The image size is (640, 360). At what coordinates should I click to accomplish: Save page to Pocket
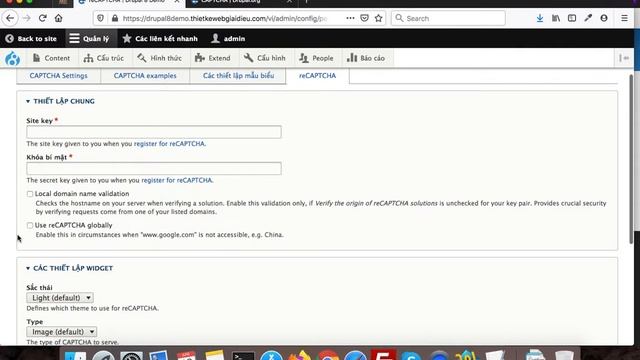pos(364,18)
